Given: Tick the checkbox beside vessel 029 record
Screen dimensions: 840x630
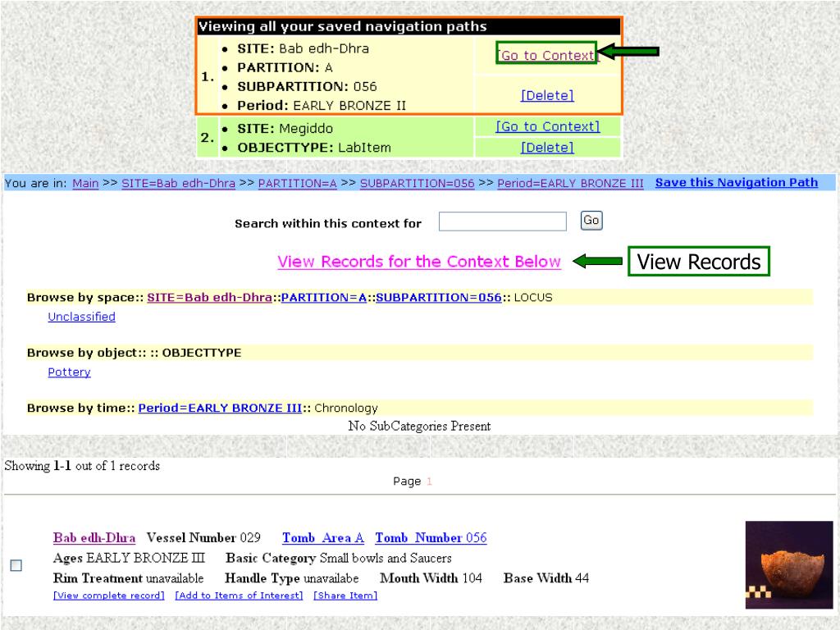Looking at the screenshot, I should [x=16, y=565].
